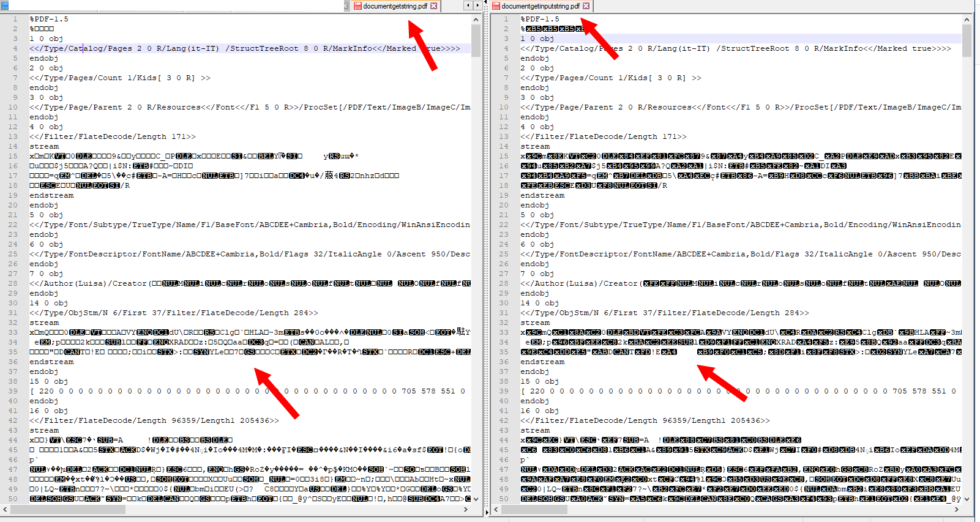
Task: Click '%PDF-1.5' on line 1 in right pane
Action: pyautogui.click(x=540, y=19)
